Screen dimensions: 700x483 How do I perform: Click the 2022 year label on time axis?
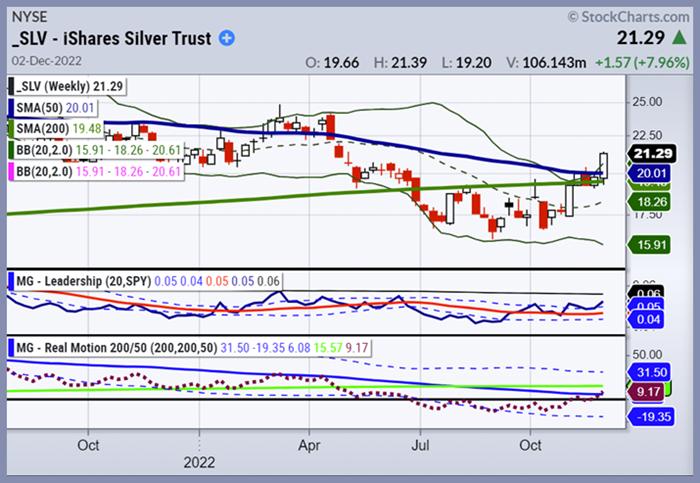click(199, 462)
